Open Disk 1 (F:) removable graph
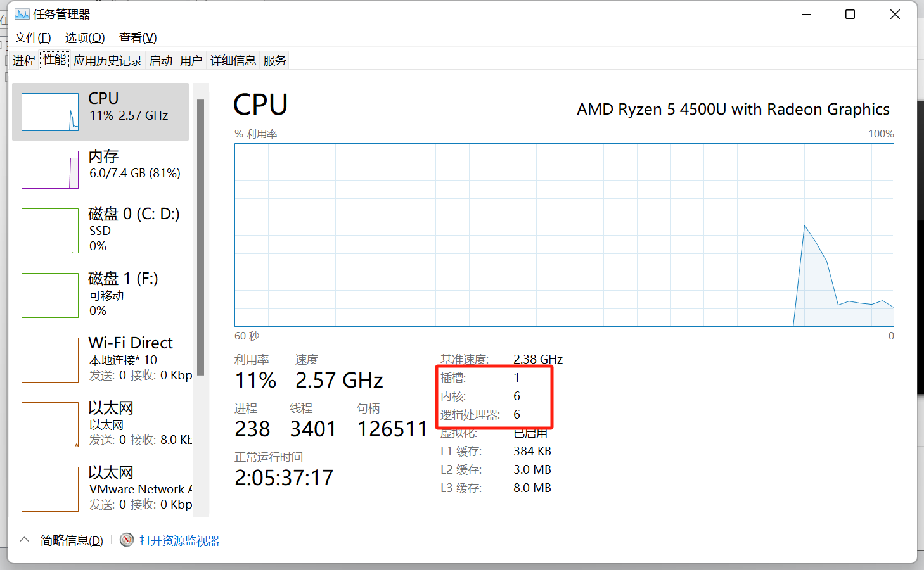The height and width of the screenshot is (570, 924). pyautogui.click(x=50, y=295)
